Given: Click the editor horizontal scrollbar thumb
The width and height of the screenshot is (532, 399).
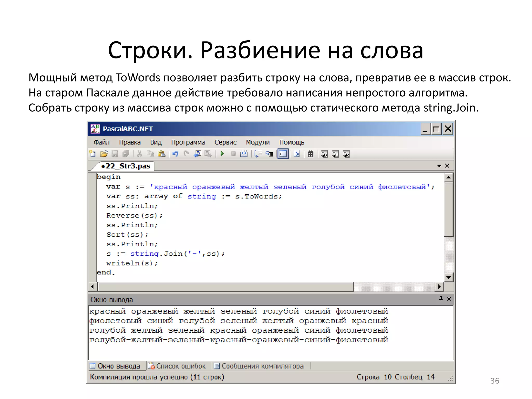Looking at the screenshot, I should click(225, 287).
